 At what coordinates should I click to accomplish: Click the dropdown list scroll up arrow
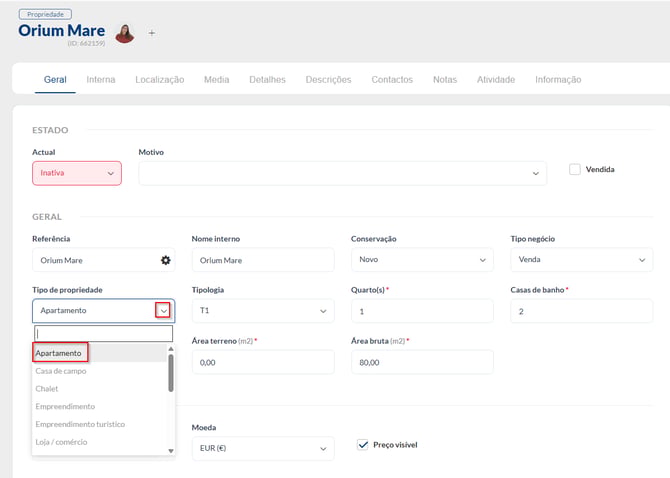coord(171,349)
